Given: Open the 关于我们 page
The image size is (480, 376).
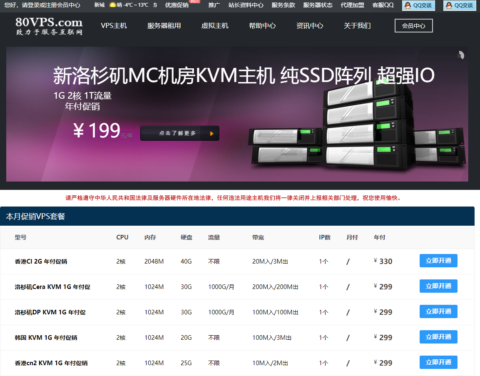Looking at the screenshot, I should tap(357, 26).
